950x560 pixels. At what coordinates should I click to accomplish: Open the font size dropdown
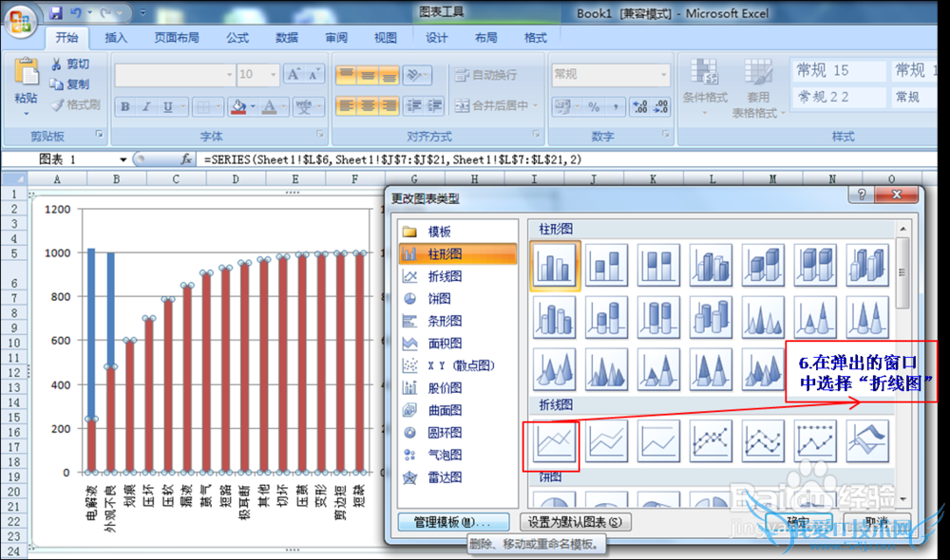(x=273, y=74)
